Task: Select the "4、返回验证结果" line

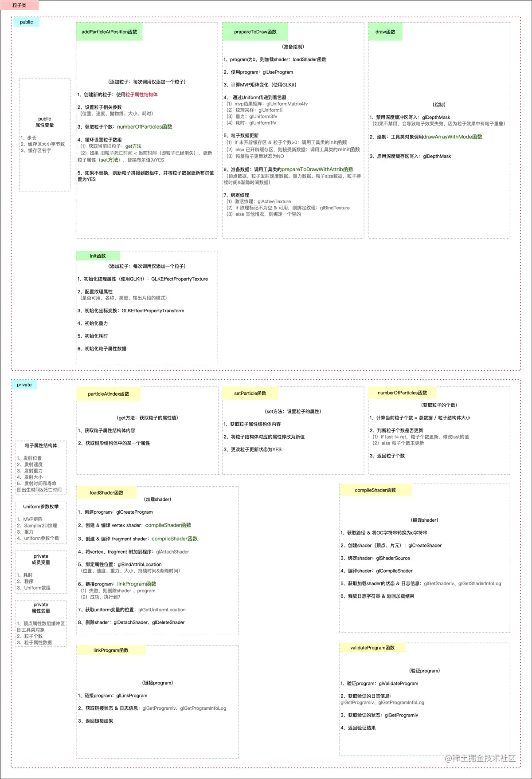Action: click(x=358, y=728)
